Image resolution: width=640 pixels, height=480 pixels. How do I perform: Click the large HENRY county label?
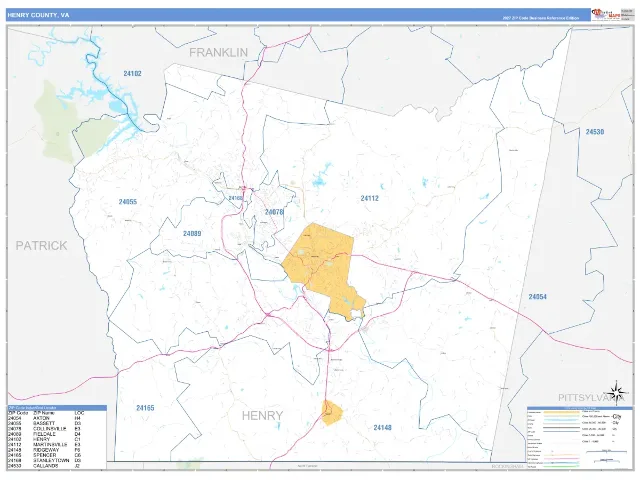[x=262, y=416]
